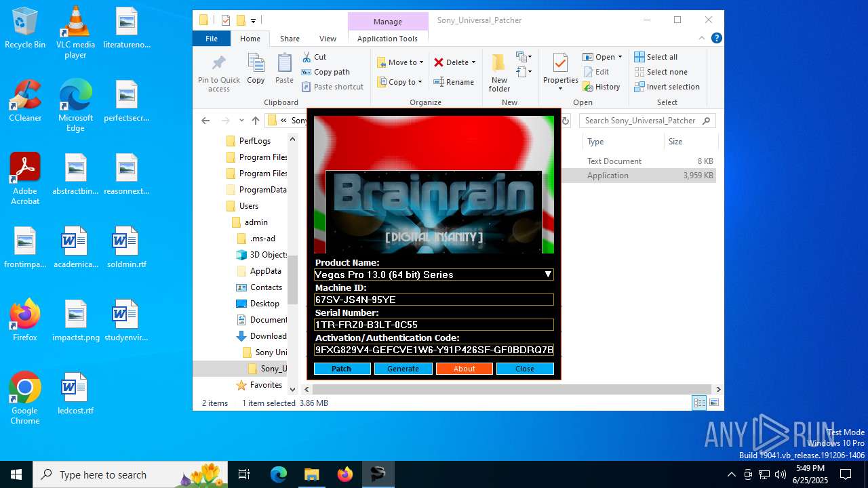Open the Application Tools tab
Screen dimensions: 868x488
pos(387,39)
